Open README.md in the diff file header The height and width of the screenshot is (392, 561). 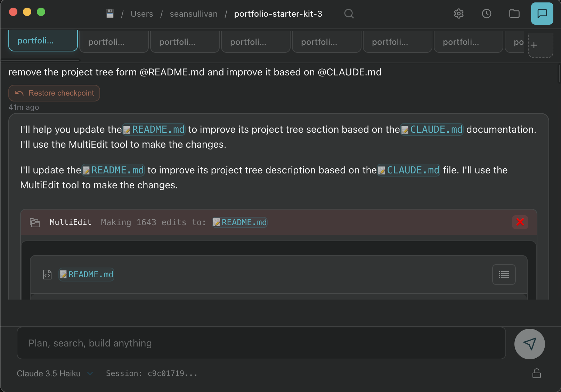(87, 275)
